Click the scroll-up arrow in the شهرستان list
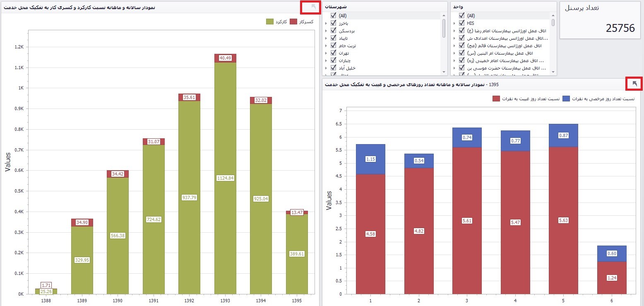Image resolution: width=644 pixels, height=306 pixels. tap(444, 15)
